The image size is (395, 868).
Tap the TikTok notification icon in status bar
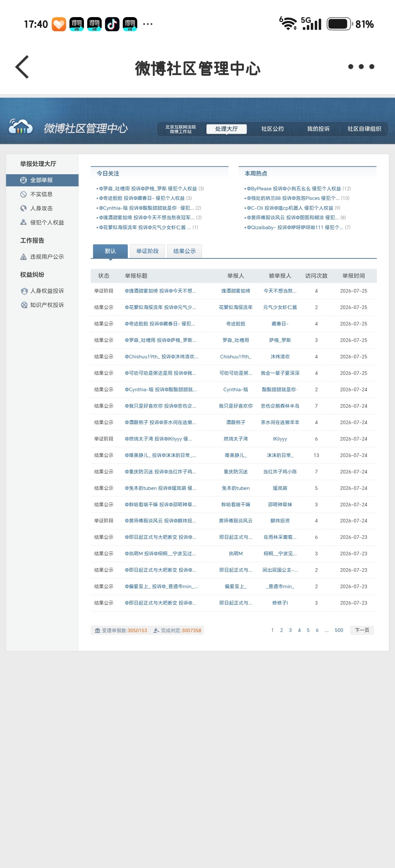[x=112, y=24]
